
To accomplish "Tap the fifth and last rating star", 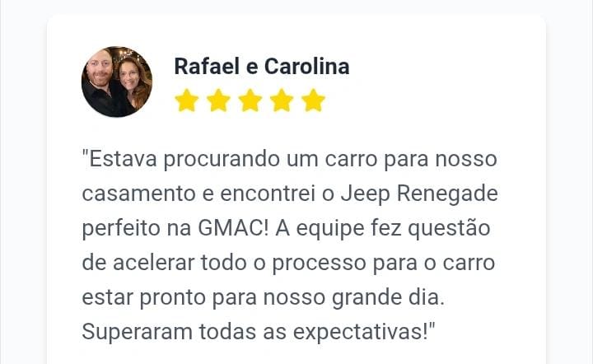I will [x=313, y=101].
